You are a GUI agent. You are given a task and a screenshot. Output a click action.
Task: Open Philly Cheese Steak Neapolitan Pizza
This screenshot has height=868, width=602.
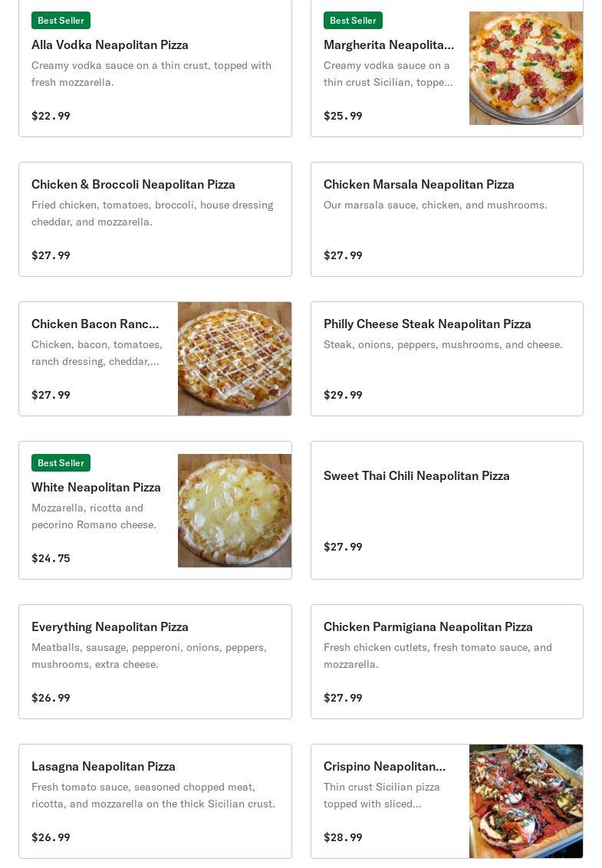pos(447,359)
